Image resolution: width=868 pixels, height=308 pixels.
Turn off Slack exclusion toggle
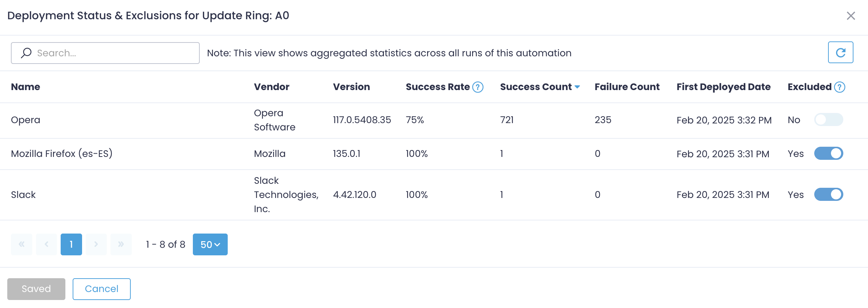(828, 195)
